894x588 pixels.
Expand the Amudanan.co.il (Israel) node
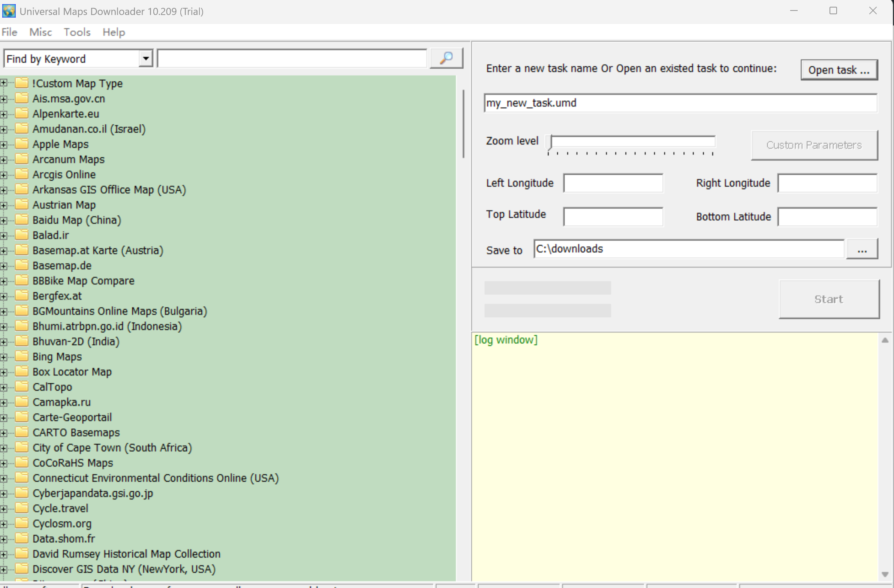[x=3, y=129]
